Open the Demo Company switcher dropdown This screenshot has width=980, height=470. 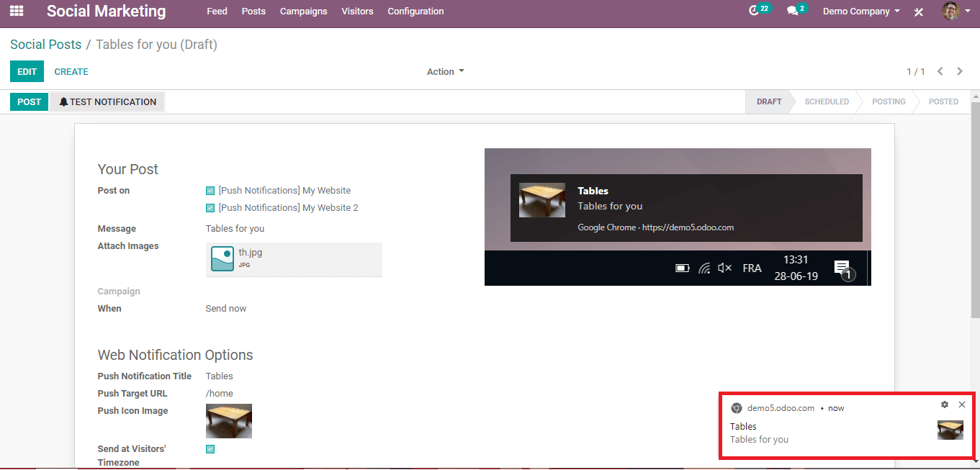861,12
